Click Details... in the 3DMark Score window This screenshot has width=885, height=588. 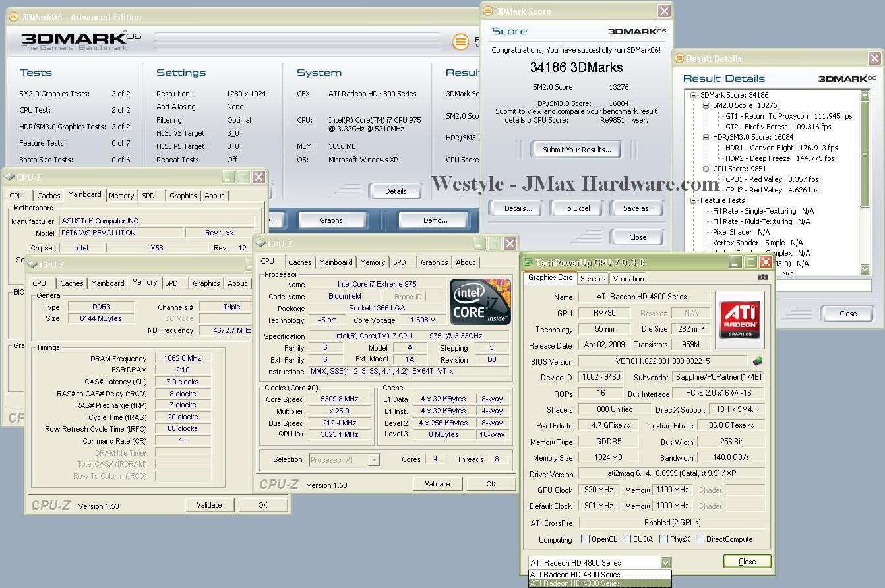click(x=518, y=208)
